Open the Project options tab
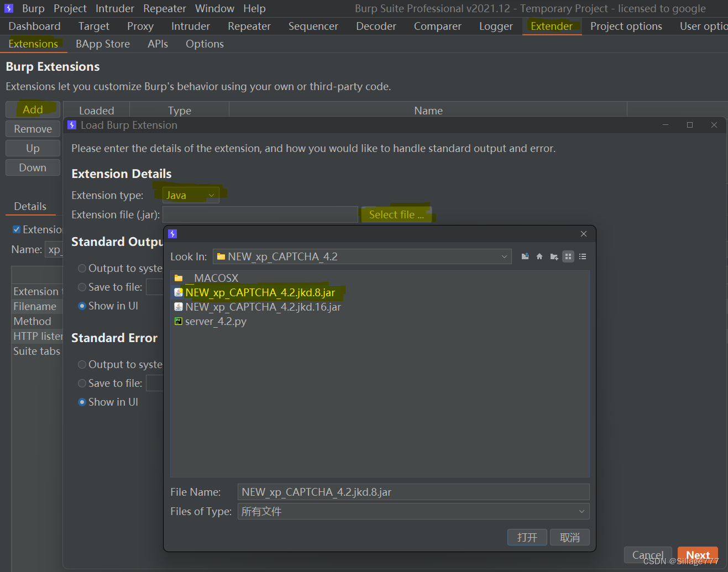 tap(626, 26)
